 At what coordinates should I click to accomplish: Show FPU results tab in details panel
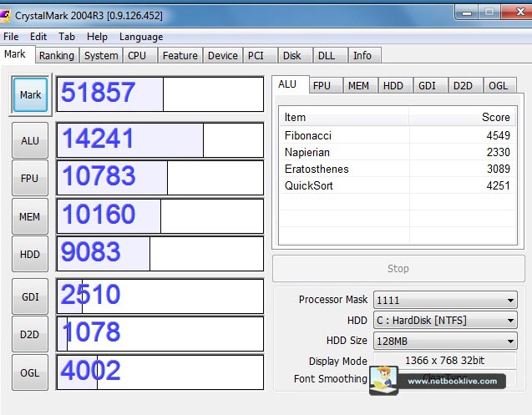tap(325, 85)
